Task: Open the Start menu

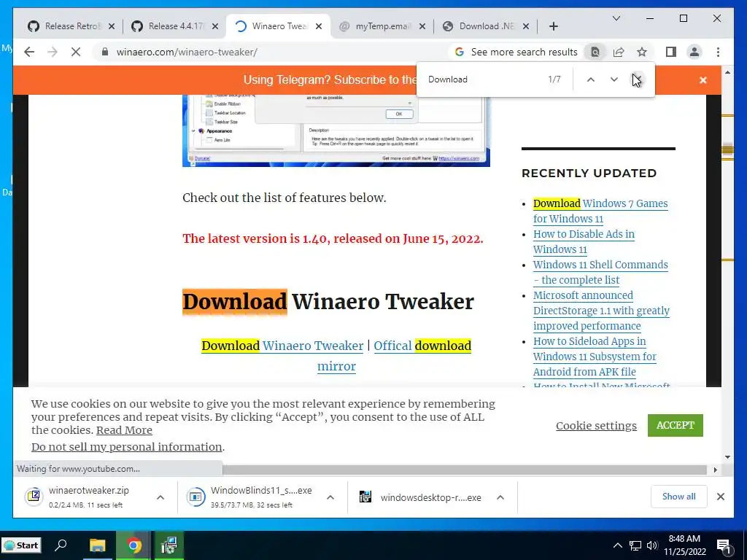Action: [21, 545]
